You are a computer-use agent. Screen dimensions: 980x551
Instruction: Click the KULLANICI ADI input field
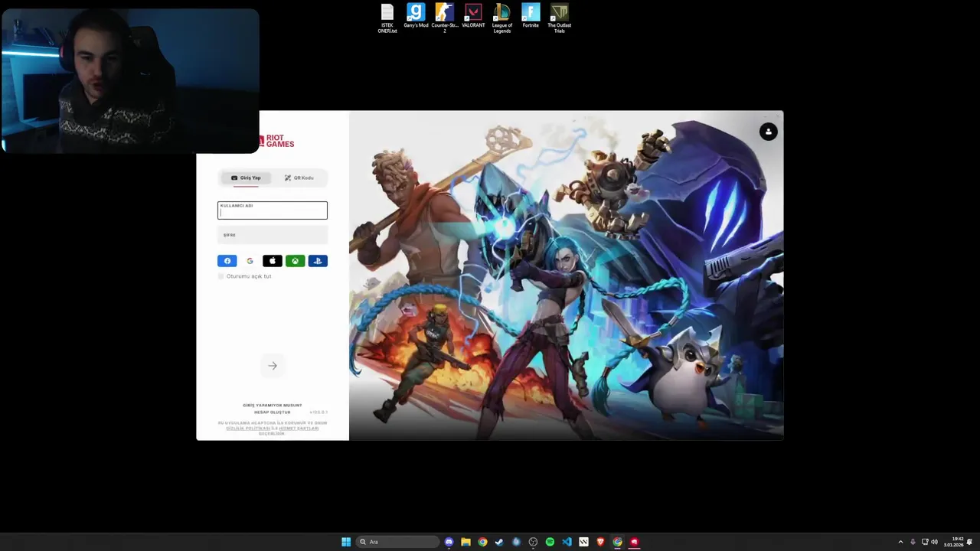tap(273, 210)
